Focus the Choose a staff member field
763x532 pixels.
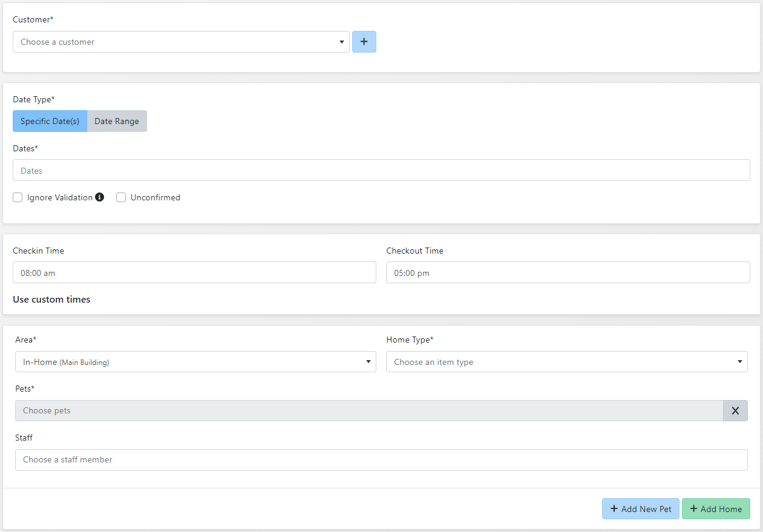coord(381,459)
